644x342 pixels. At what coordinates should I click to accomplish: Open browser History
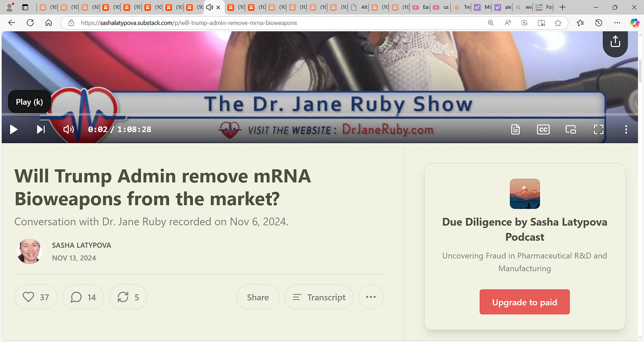(598, 23)
